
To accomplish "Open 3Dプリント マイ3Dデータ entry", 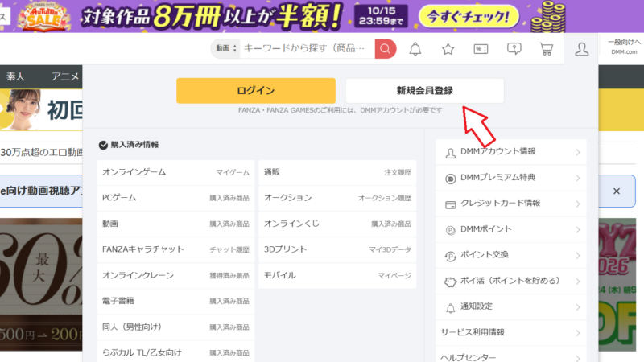I will 337,249.
